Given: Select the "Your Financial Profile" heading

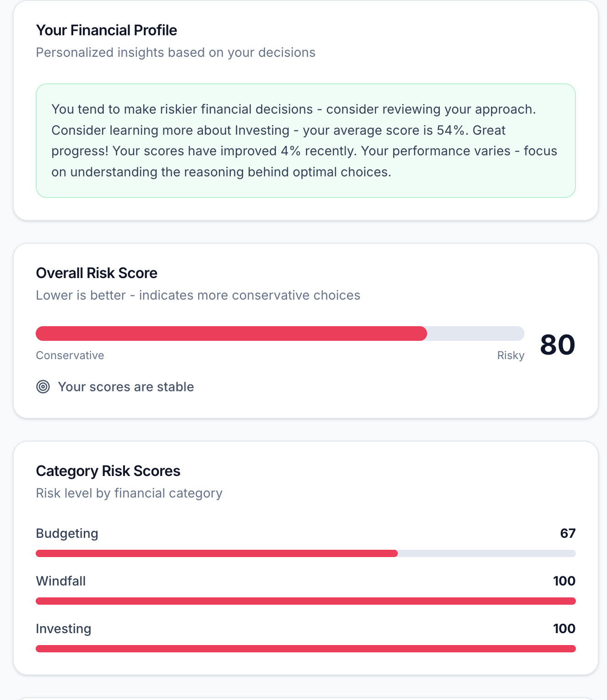Looking at the screenshot, I should coord(106,30).
